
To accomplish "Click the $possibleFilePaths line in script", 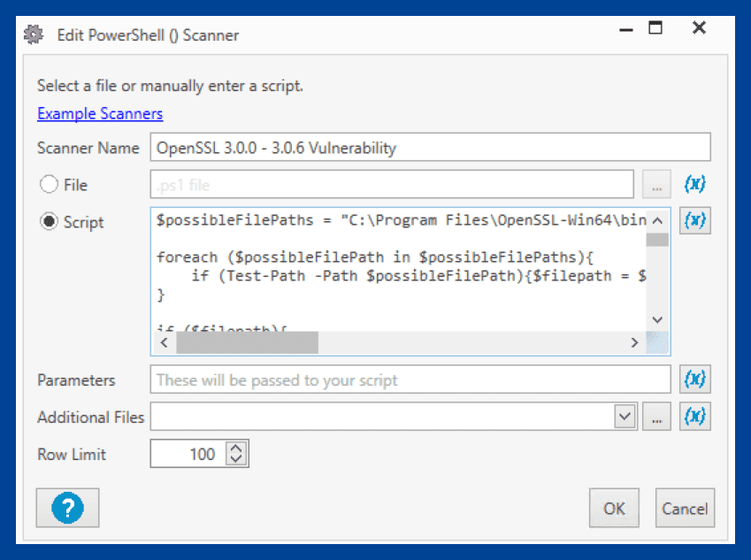I will tap(402, 220).
